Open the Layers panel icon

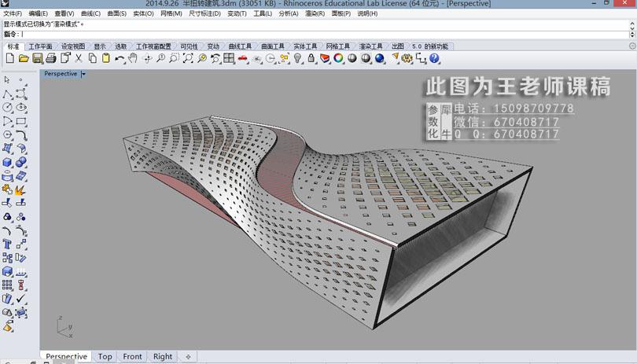tap(325, 58)
